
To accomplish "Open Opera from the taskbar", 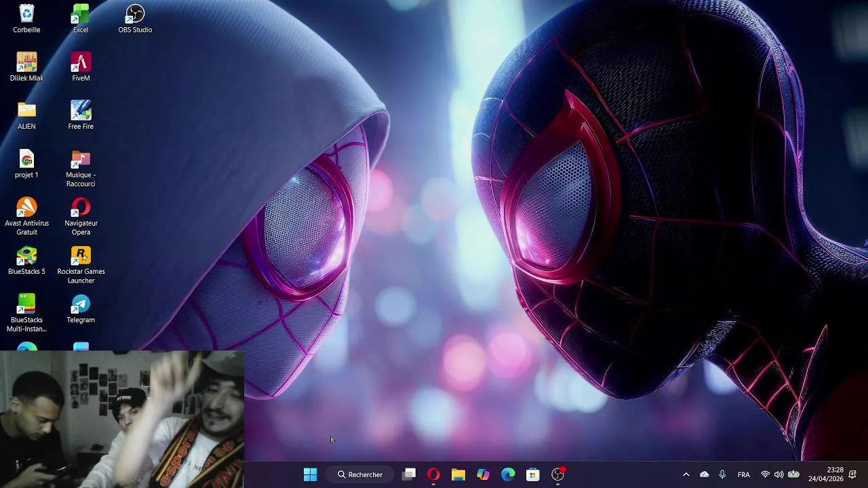I will [x=433, y=474].
